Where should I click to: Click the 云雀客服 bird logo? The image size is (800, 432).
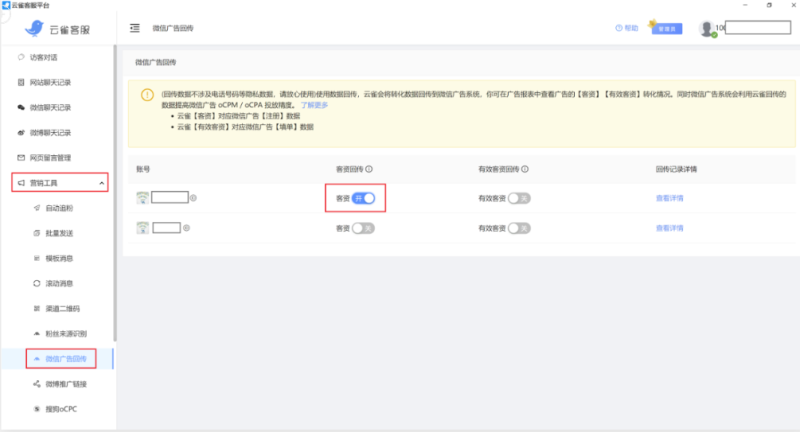[33, 28]
